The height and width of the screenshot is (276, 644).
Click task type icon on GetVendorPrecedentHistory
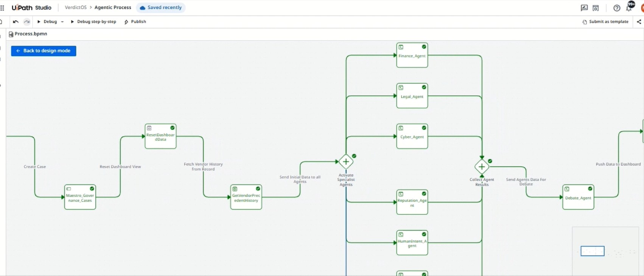[x=235, y=189]
